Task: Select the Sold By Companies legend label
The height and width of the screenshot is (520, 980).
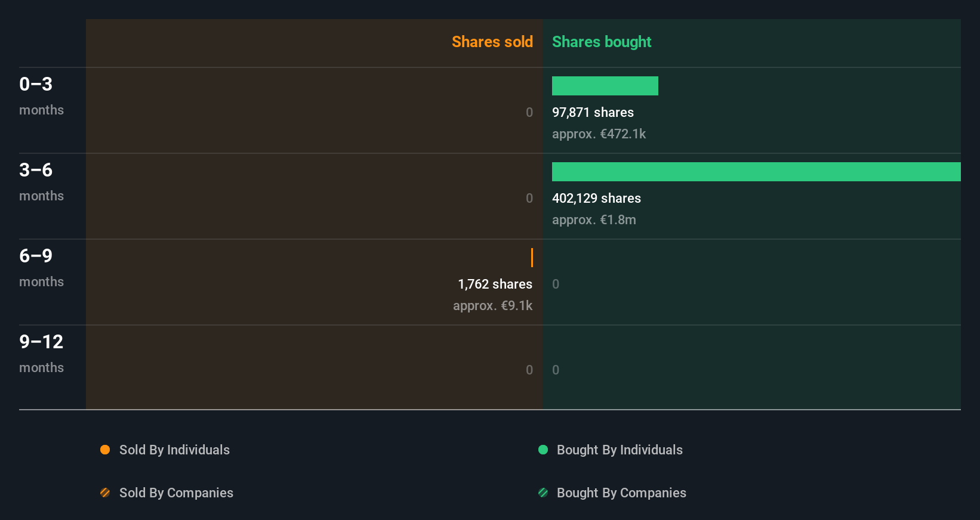Action: click(x=176, y=493)
